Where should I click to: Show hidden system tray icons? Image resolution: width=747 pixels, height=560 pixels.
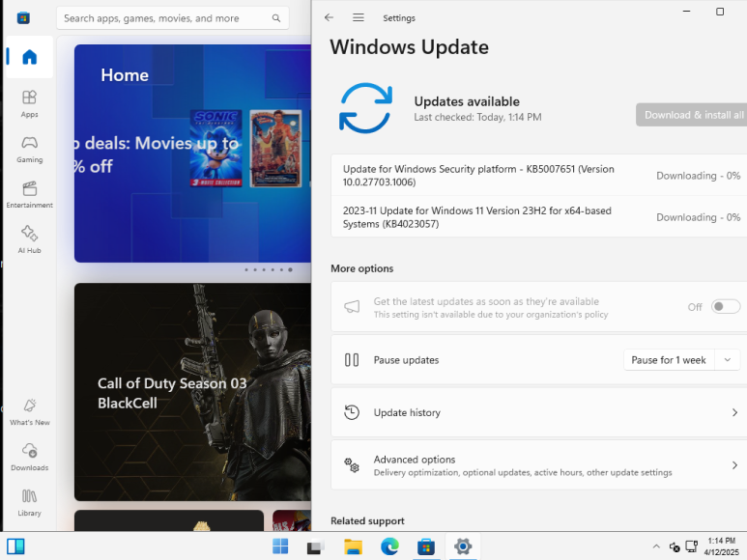pyautogui.click(x=656, y=546)
